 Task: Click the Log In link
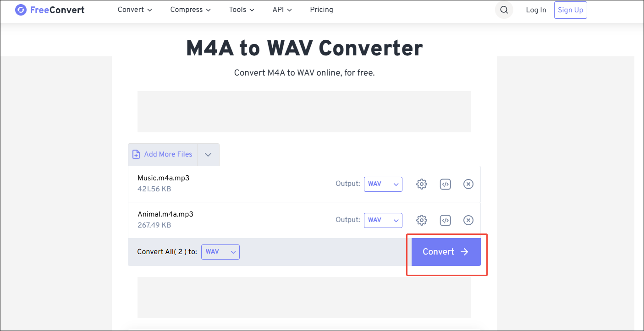click(536, 10)
